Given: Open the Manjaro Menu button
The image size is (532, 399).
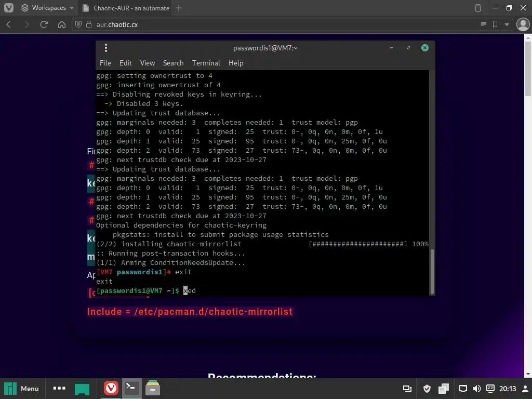Looking at the screenshot, I should pos(22,389).
